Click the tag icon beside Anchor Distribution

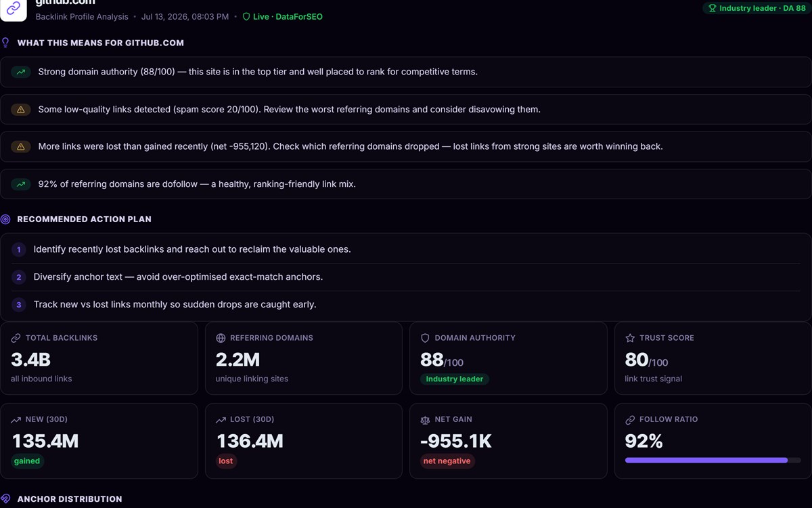(x=5, y=499)
